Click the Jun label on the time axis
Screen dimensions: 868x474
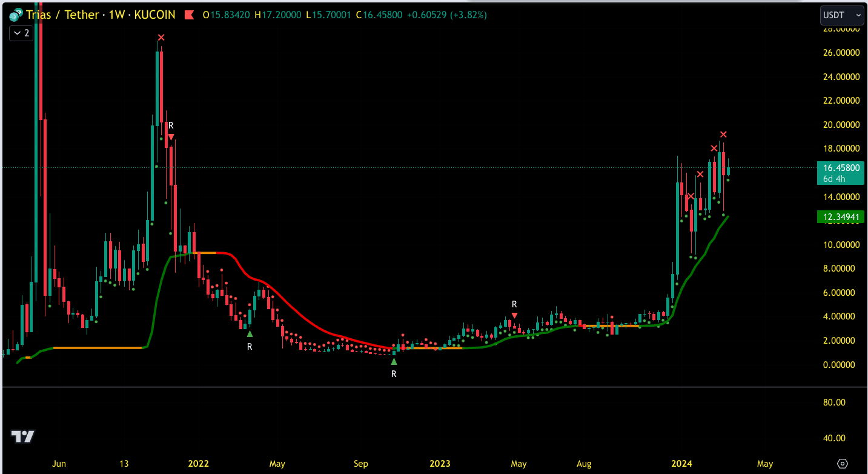(59, 464)
